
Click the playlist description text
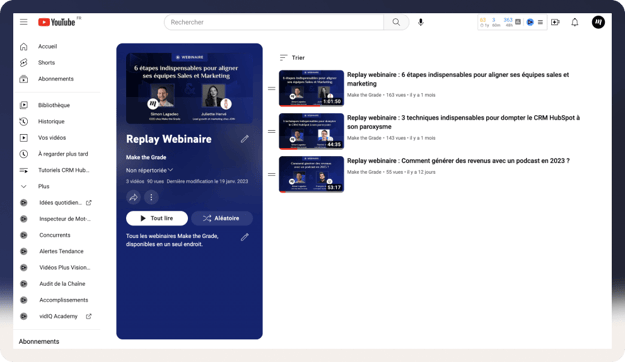(x=172, y=240)
